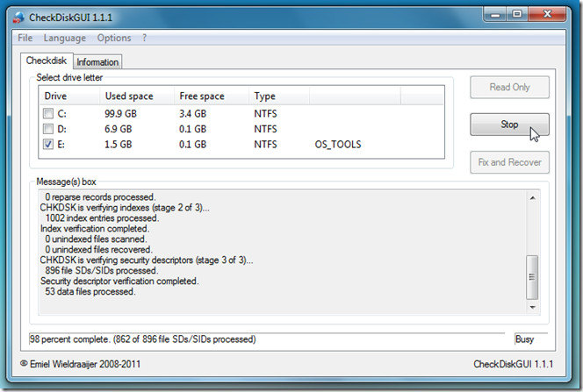Click the 3.4 GB free space cell
The width and height of the screenshot is (583, 392).
point(192,113)
